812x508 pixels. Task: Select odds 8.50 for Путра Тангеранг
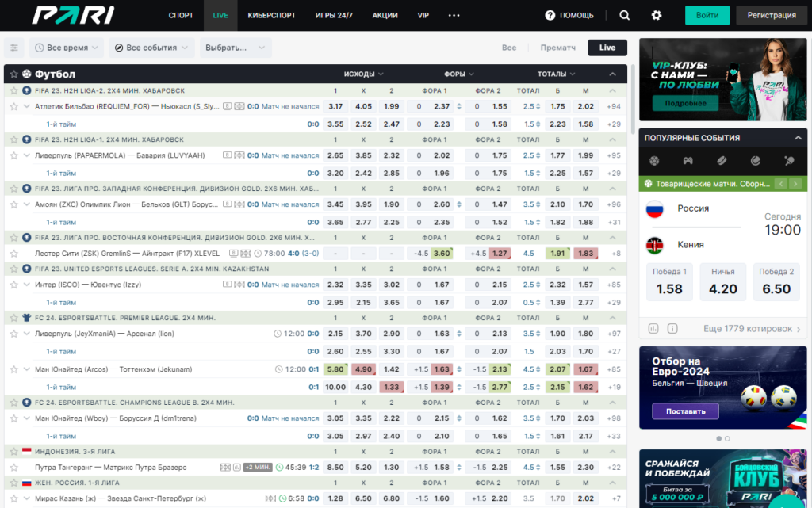tap(335, 467)
